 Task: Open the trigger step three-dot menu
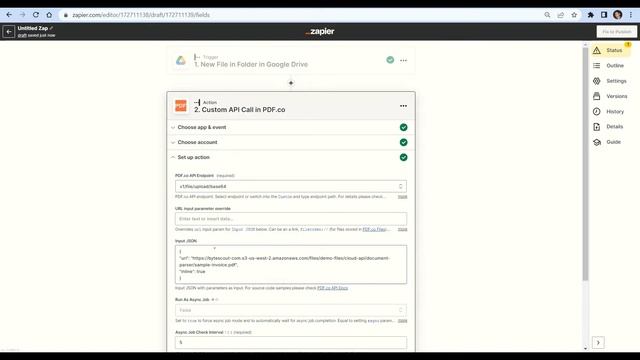pos(403,60)
